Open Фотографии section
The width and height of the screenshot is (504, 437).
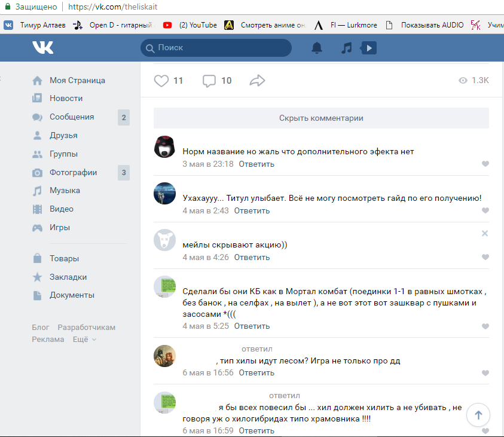coord(73,173)
